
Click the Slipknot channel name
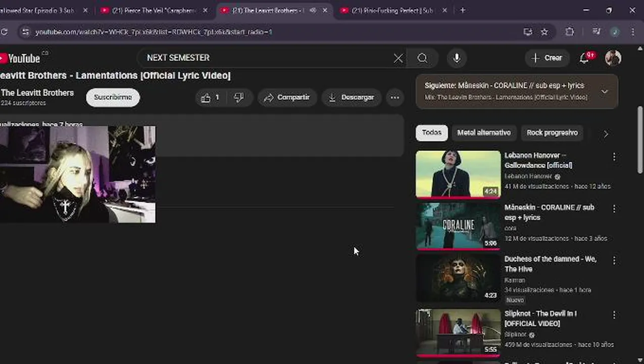(515, 335)
